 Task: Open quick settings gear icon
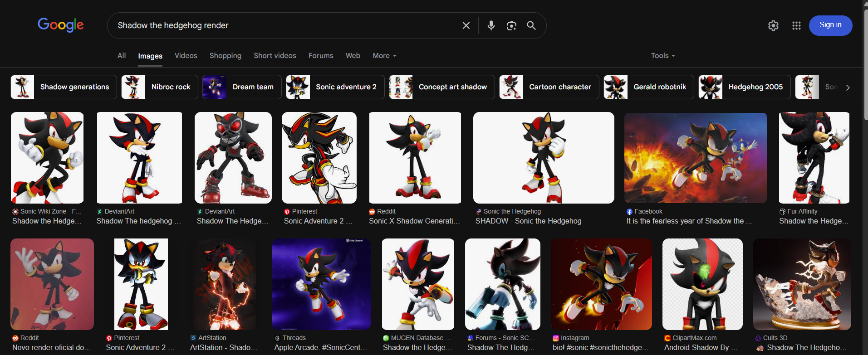tap(773, 25)
